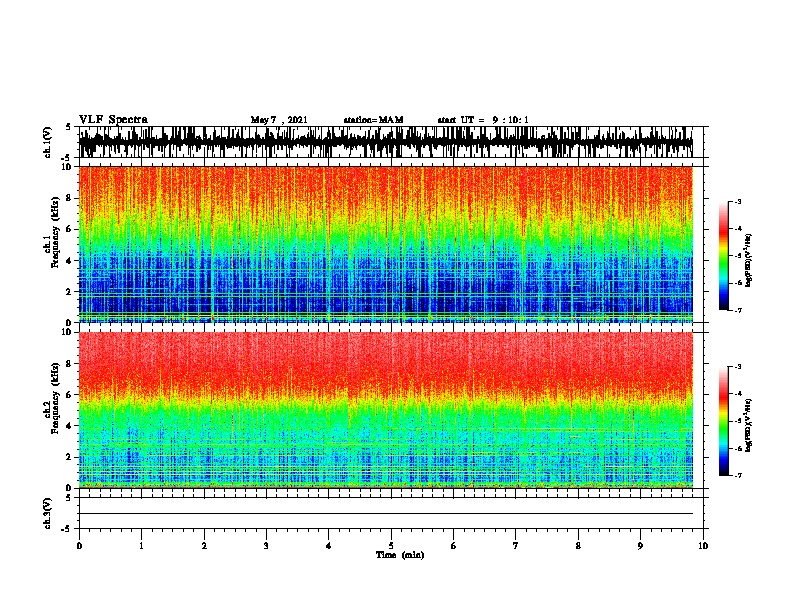Click the flat ch.3 voltage trace line
This screenshot has width=792, height=612.
[x=386, y=514]
